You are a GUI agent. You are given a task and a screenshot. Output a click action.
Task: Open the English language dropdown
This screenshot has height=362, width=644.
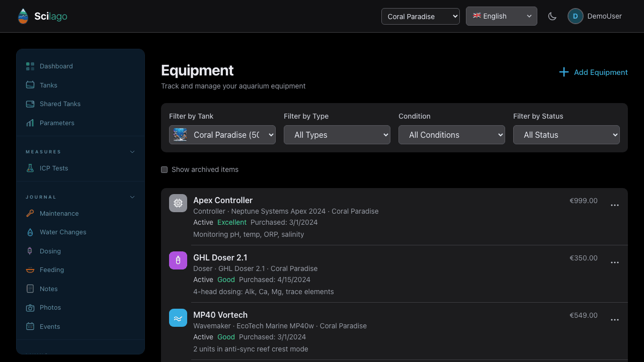[x=502, y=16]
